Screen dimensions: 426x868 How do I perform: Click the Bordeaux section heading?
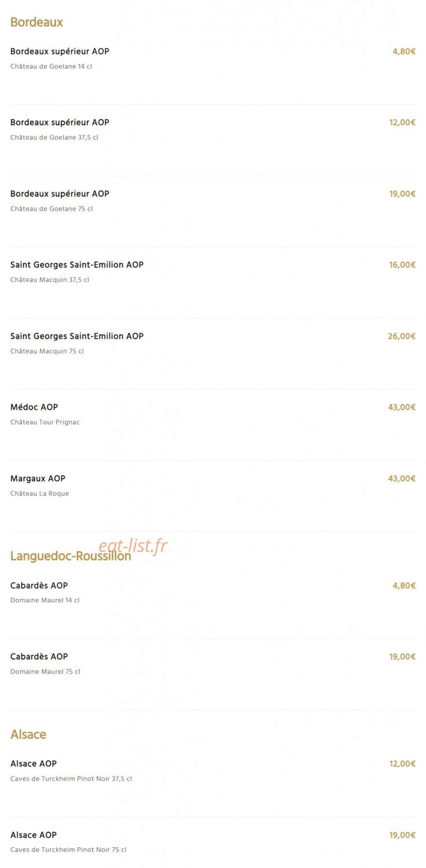tap(36, 22)
